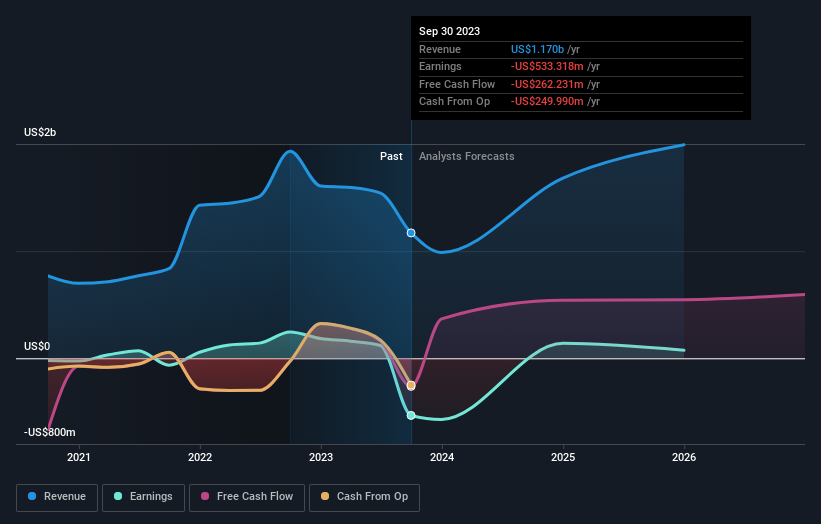Click the Sep 30 2023 tooltip date
The width and height of the screenshot is (821, 524).
[x=449, y=31]
